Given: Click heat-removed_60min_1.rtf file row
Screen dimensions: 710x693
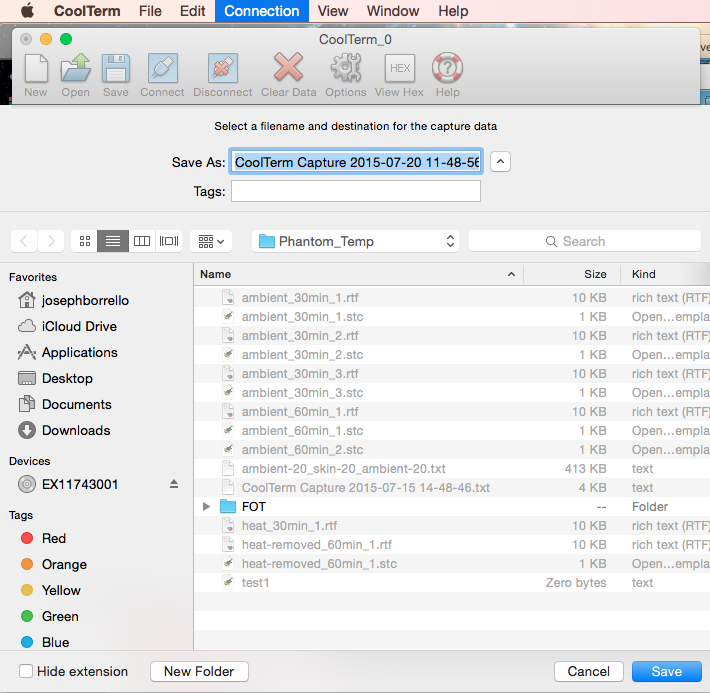Looking at the screenshot, I should 452,544.
